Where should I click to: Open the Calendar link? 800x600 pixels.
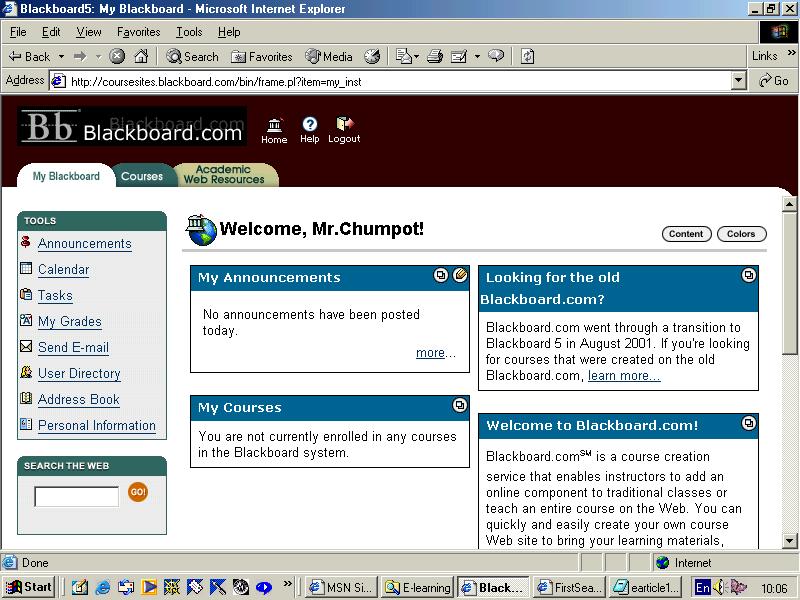coord(63,269)
